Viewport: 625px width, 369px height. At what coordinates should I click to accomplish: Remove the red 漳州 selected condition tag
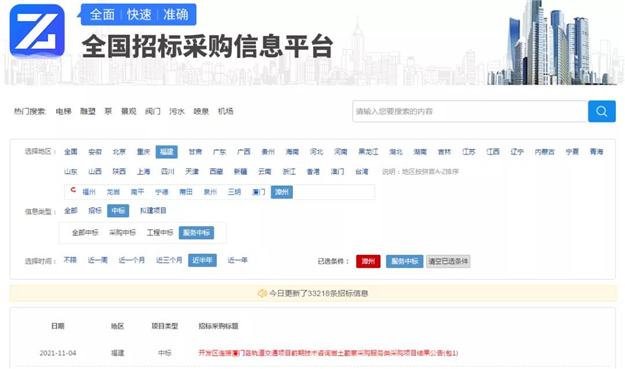click(x=368, y=261)
